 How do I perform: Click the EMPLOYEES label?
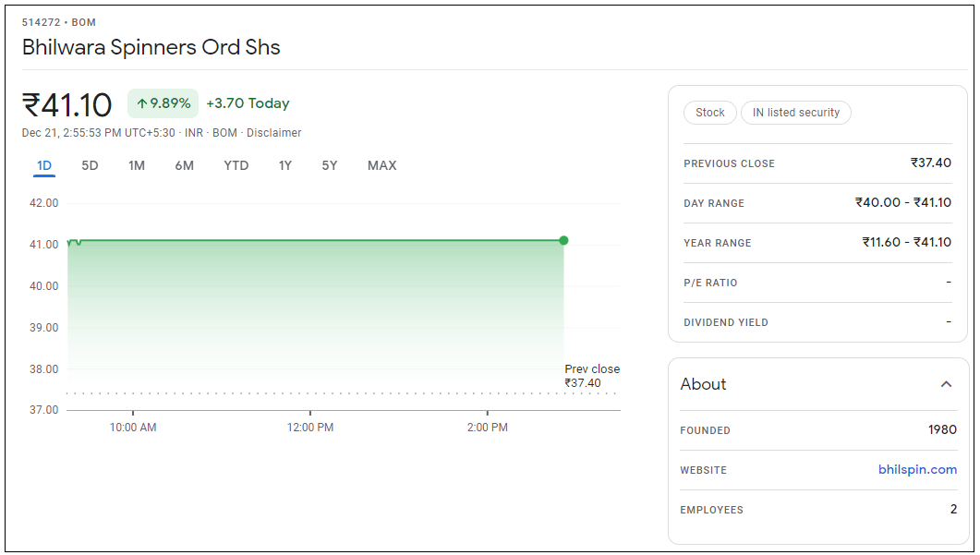coord(712,510)
